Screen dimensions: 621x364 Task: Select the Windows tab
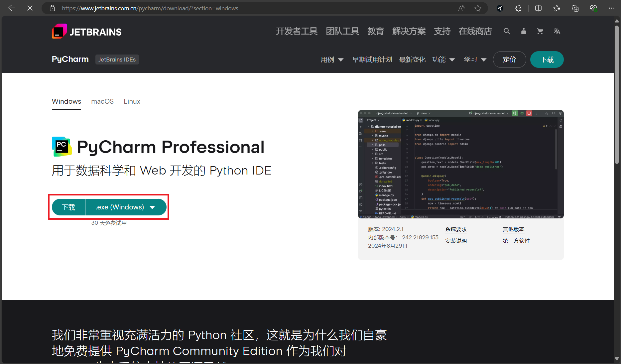66,101
